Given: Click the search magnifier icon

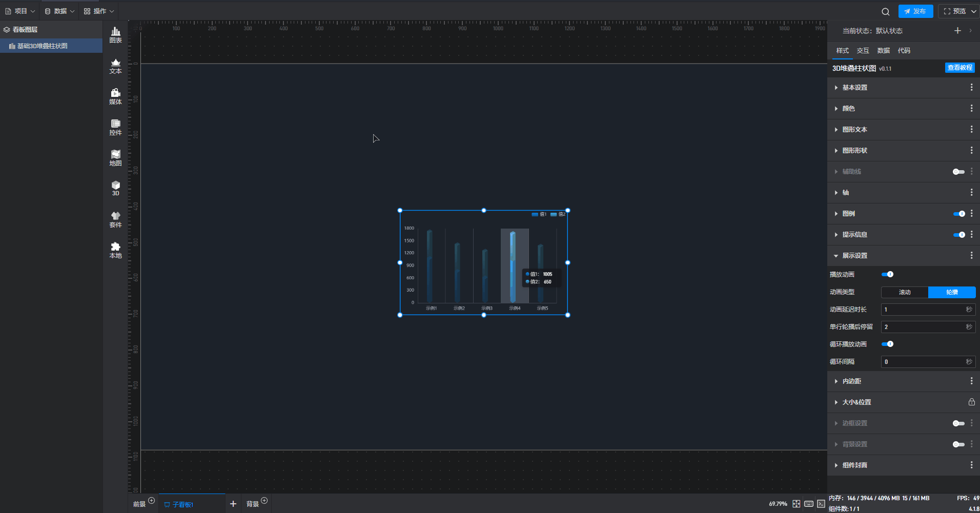Looking at the screenshot, I should point(885,11).
